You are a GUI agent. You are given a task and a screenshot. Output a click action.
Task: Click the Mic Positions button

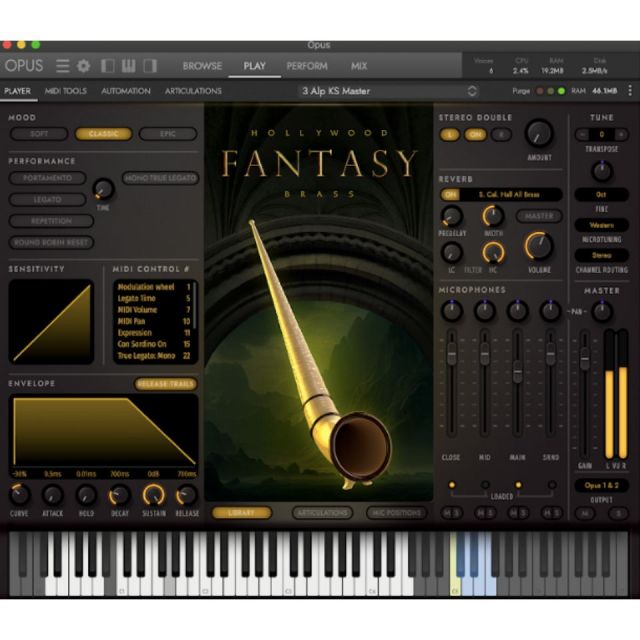tap(397, 513)
